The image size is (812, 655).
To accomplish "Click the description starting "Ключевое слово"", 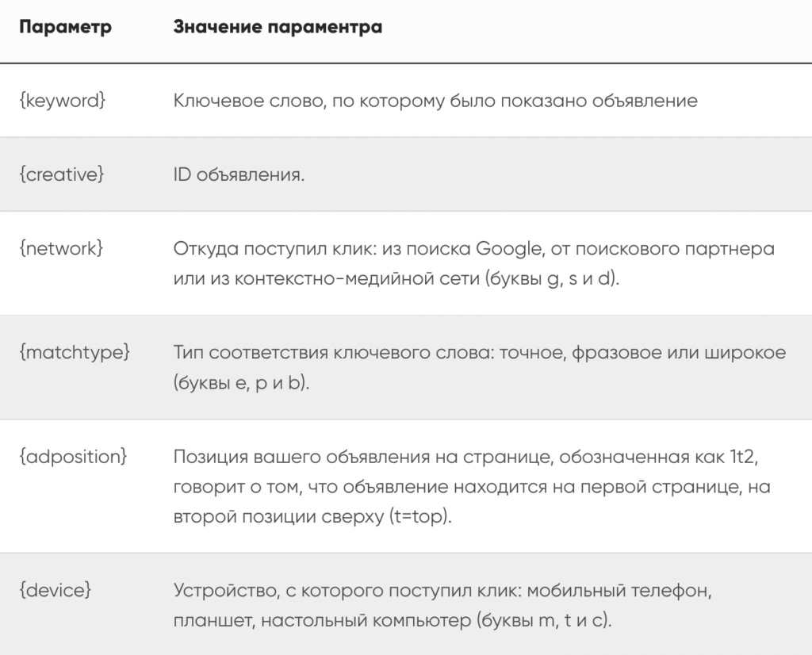I will (435, 102).
